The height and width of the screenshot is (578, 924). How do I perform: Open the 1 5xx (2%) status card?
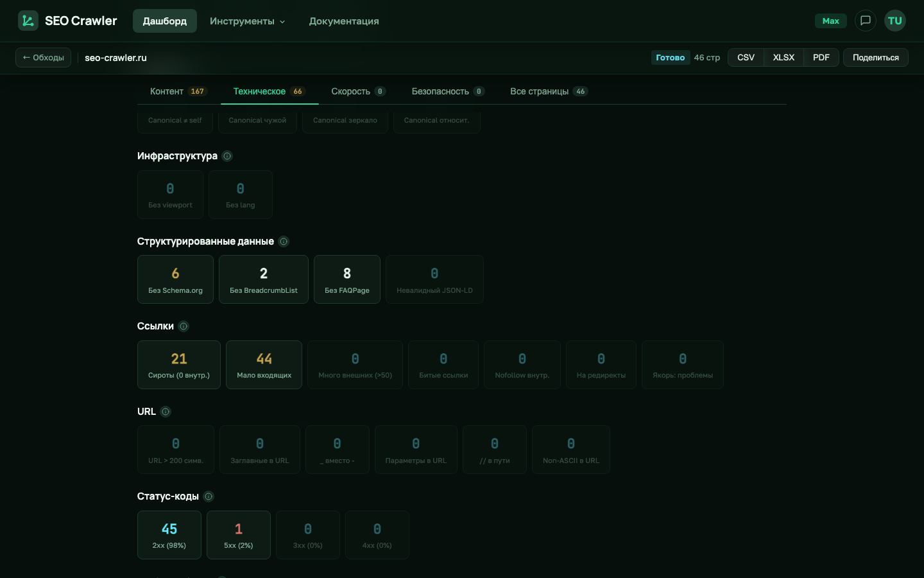coord(239,535)
